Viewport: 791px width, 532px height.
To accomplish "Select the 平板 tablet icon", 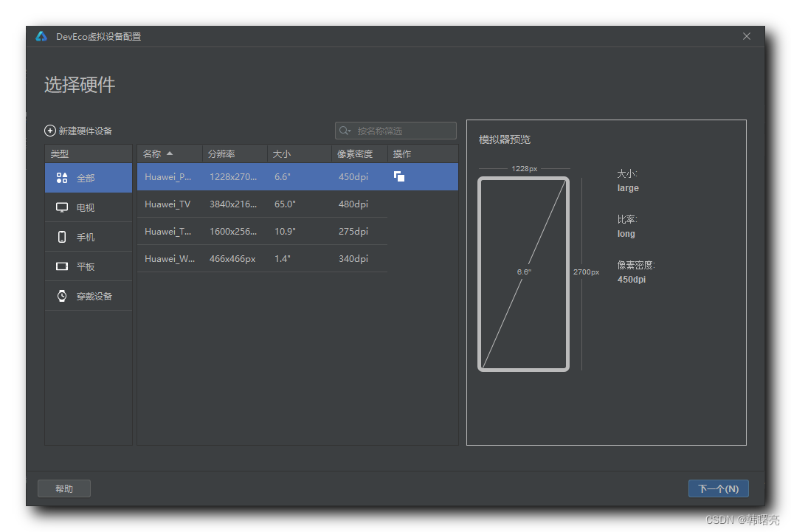I will tap(62, 266).
